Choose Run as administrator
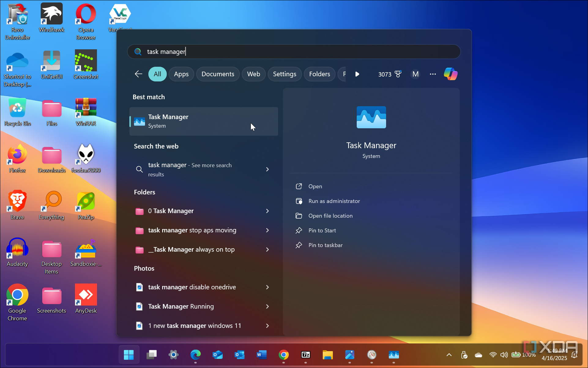588x368 pixels. [x=334, y=201]
